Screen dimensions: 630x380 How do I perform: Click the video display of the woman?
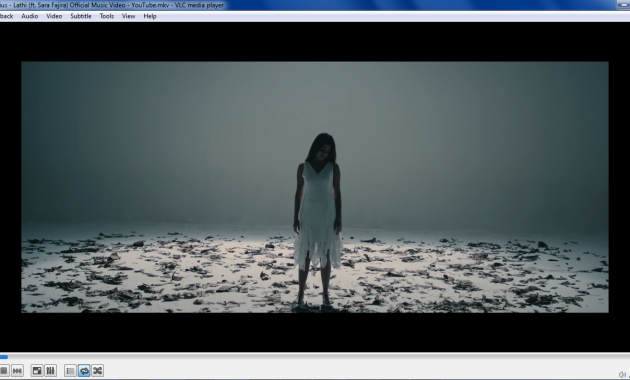315,187
